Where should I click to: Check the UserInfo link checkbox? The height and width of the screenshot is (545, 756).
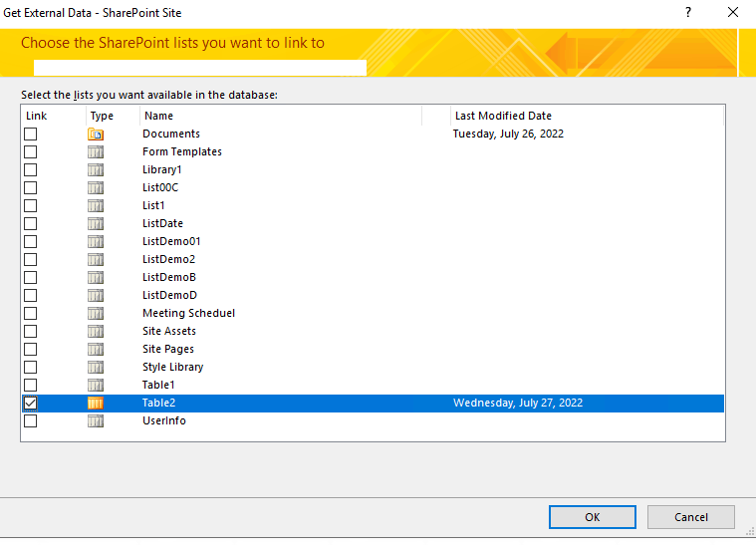pyautogui.click(x=30, y=421)
